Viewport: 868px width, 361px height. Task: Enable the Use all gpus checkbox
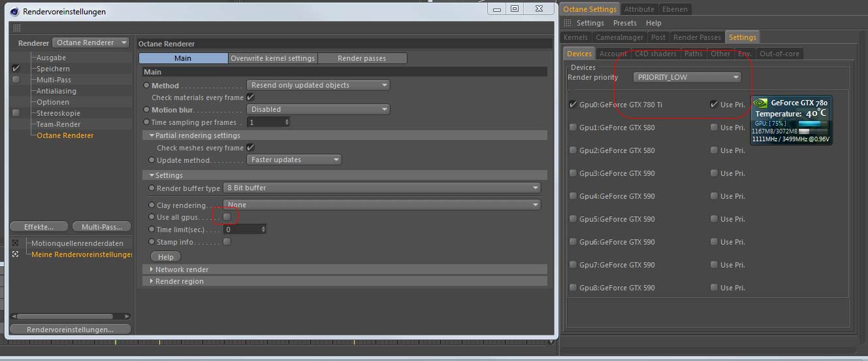[x=227, y=216]
